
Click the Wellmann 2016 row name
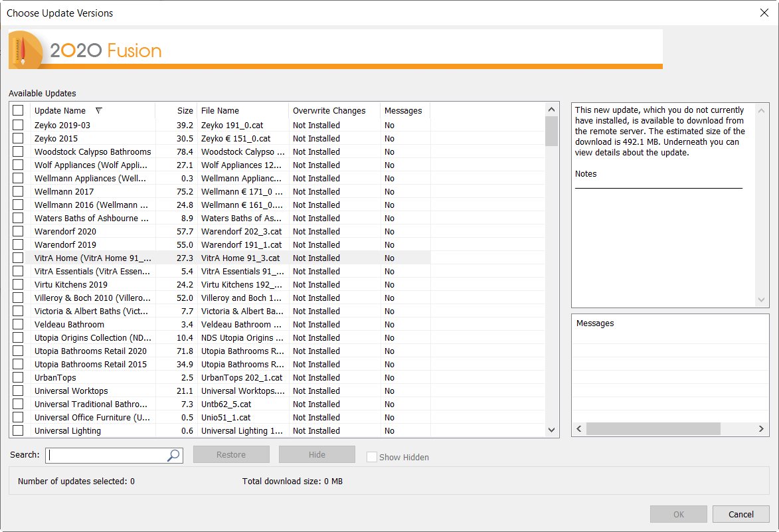click(91, 205)
